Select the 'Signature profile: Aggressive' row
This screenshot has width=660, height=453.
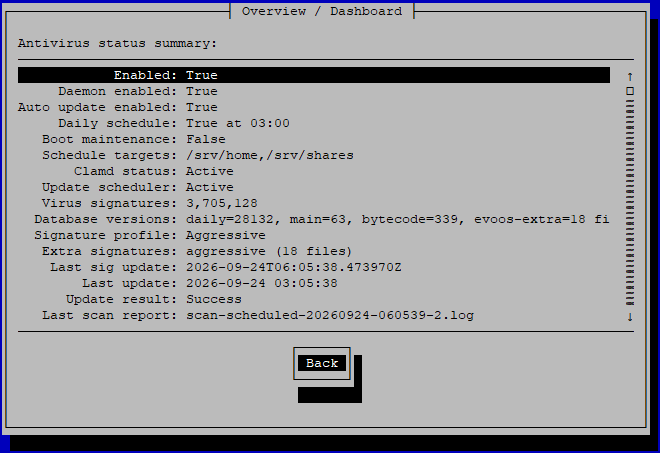pyautogui.click(x=314, y=235)
